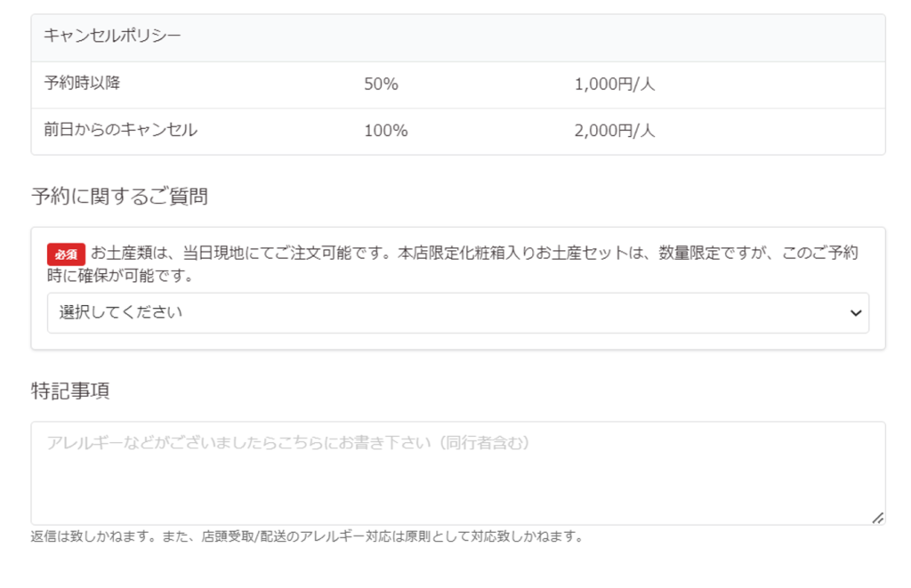911x588 pixels.
Task: Click the chevron arrow of the souvenir dropdown
Action: tap(855, 313)
